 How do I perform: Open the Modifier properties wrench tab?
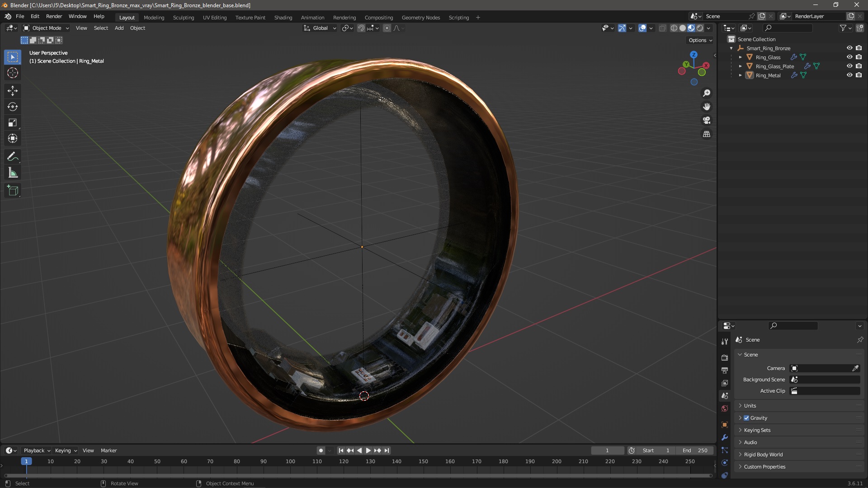(x=725, y=437)
